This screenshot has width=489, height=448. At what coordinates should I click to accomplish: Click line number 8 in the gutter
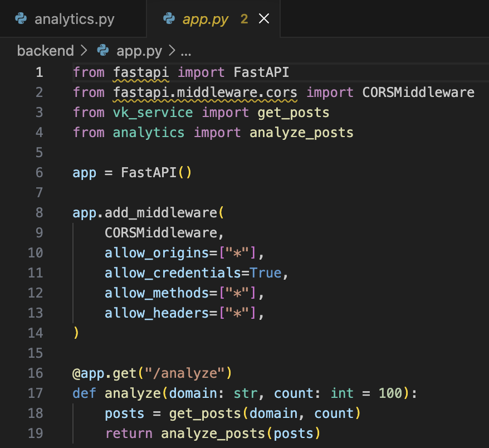38,213
